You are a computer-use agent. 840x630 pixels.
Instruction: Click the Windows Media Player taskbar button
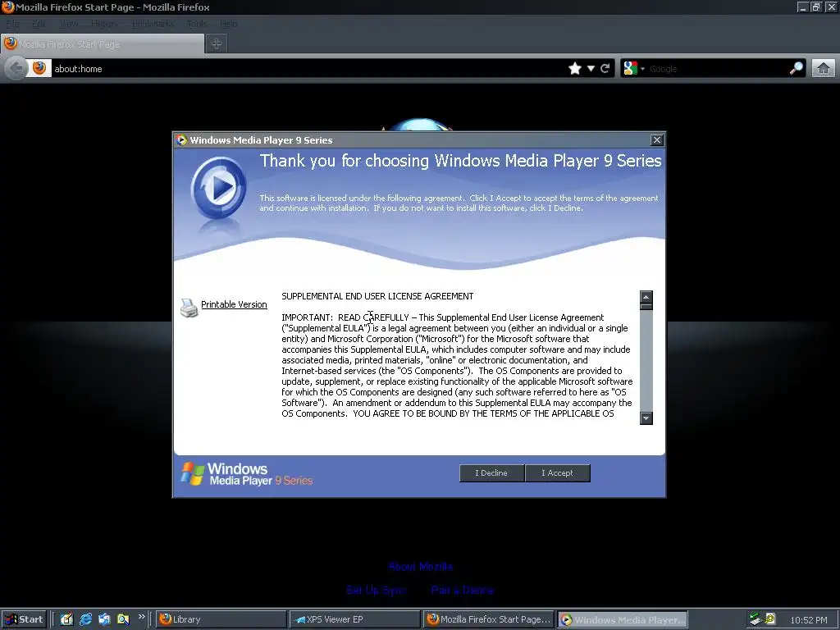point(622,619)
